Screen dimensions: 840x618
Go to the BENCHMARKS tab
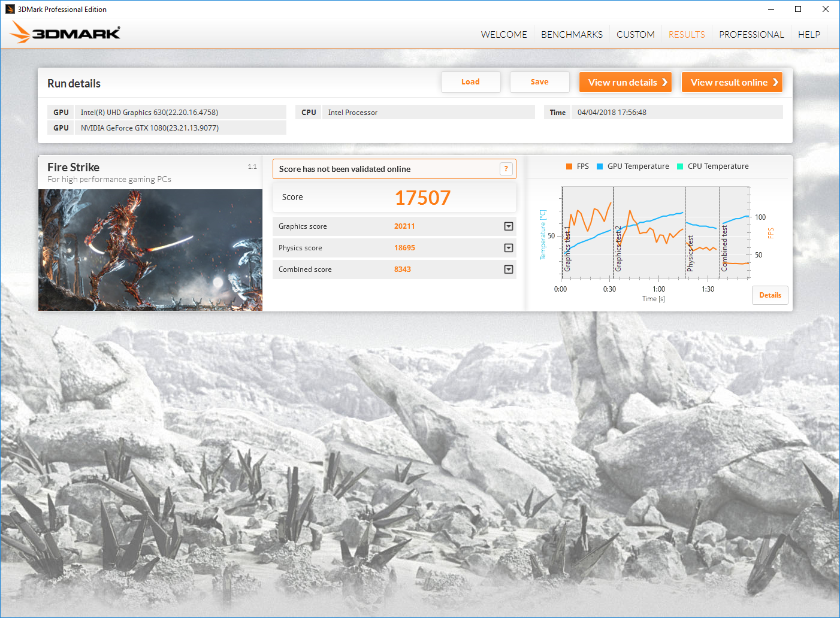tap(572, 35)
